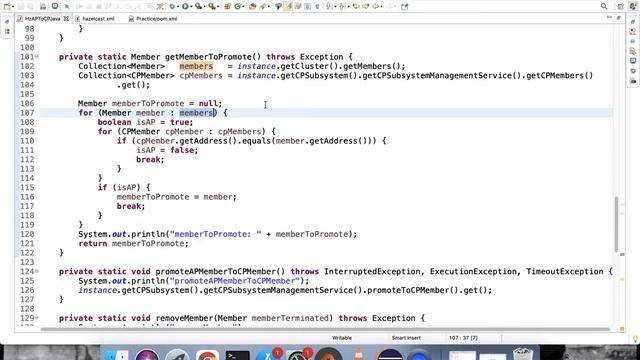The width and height of the screenshot is (640, 360).
Task: Click the Coverage launch icon
Action: tap(198, 7)
